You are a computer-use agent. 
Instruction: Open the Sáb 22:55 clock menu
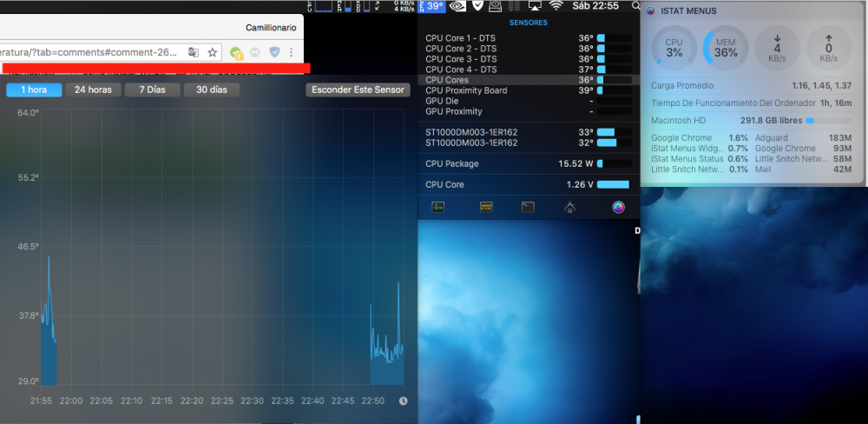(x=595, y=6)
